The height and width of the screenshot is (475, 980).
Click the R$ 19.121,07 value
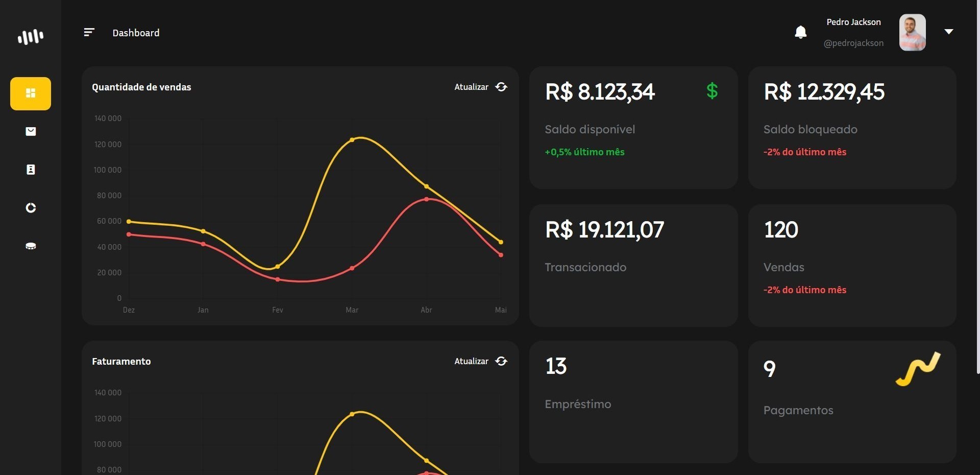click(x=604, y=230)
